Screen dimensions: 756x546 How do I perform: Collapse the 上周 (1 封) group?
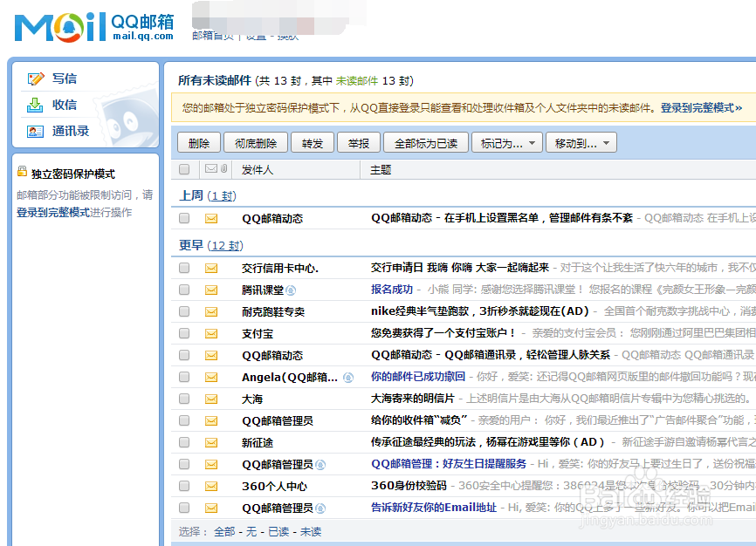pos(208,195)
